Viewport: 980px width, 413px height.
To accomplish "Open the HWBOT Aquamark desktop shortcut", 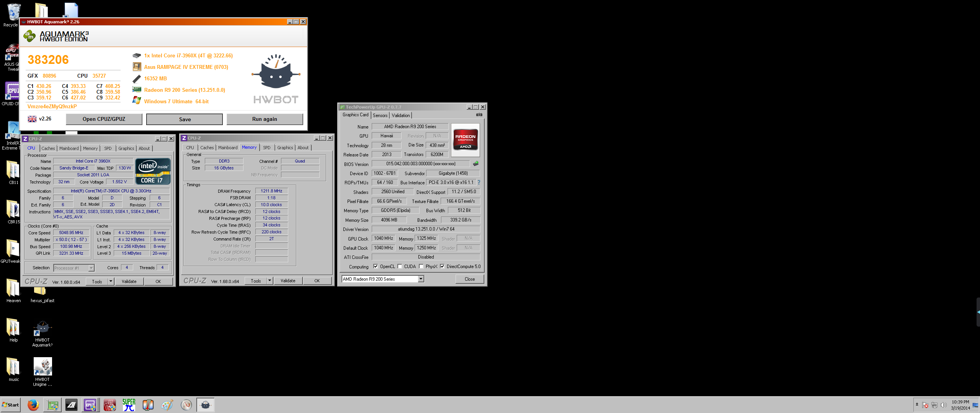I will point(42,334).
